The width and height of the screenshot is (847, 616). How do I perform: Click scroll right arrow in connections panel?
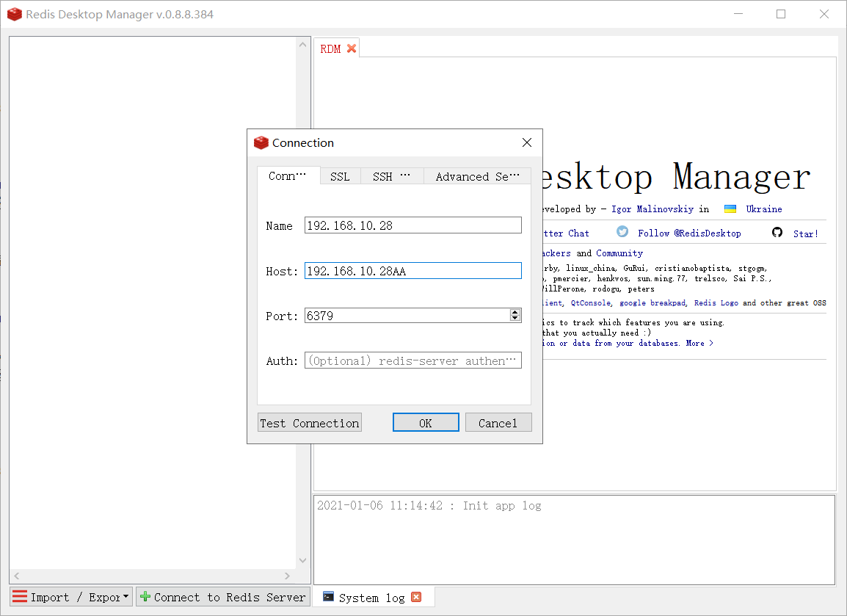pos(287,576)
